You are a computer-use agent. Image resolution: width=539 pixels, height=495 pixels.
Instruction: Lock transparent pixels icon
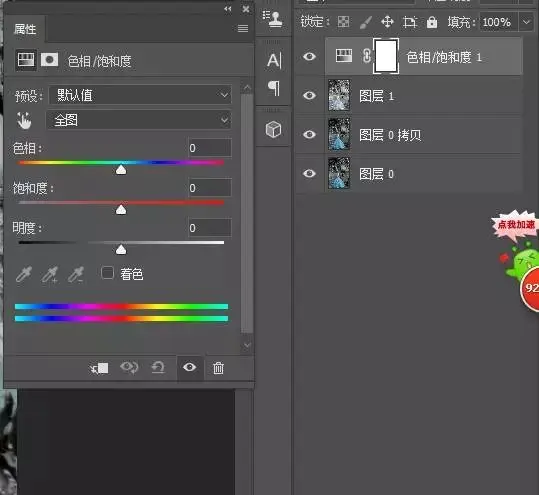pos(343,22)
